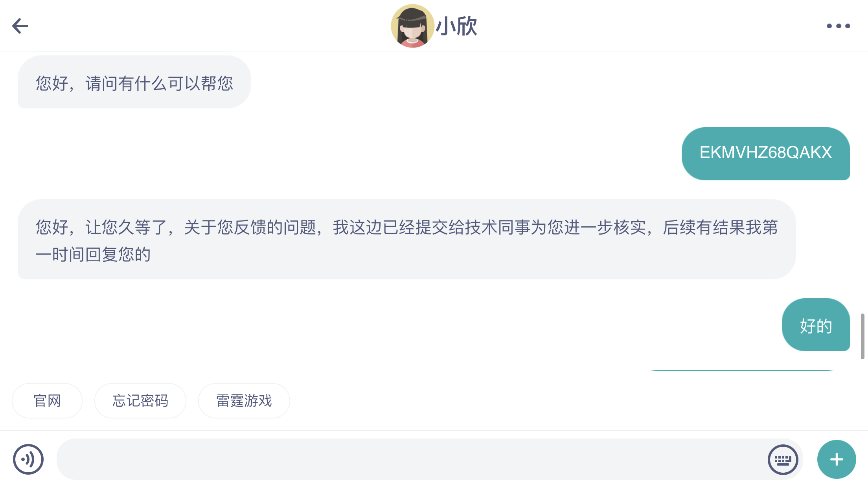868x488 pixels.
Task: Switch to keyboard with the keyboard icon
Action: [783, 459]
